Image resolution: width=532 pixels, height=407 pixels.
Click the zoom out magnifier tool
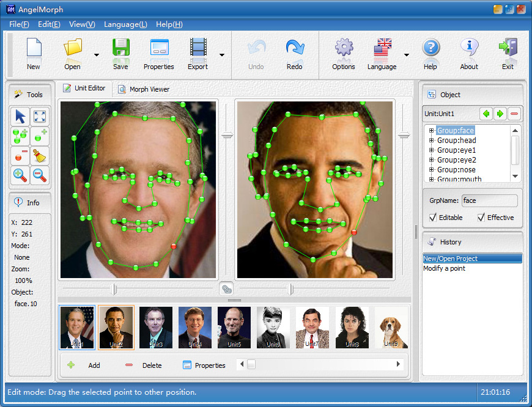click(39, 175)
